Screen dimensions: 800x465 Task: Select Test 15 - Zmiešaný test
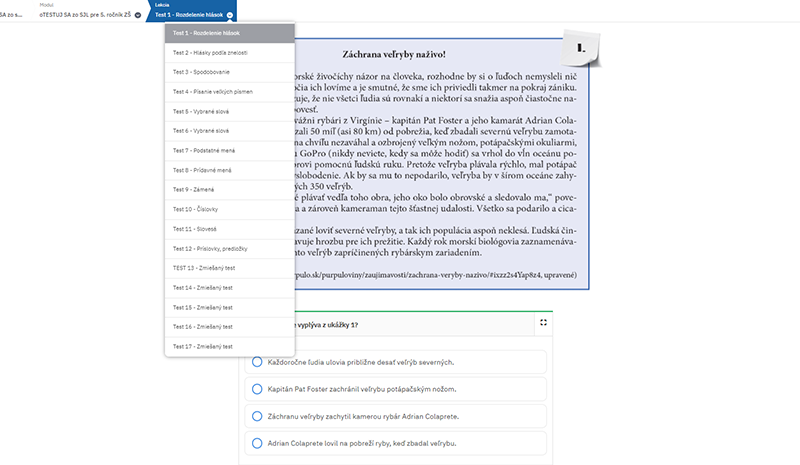(230, 307)
